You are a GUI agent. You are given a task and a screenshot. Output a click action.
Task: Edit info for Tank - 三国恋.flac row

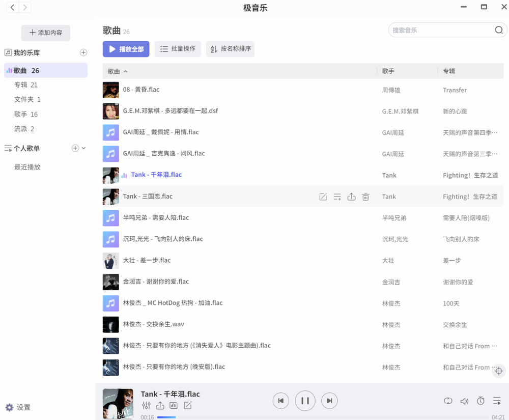pyautogui.click(x=323, y=197)
